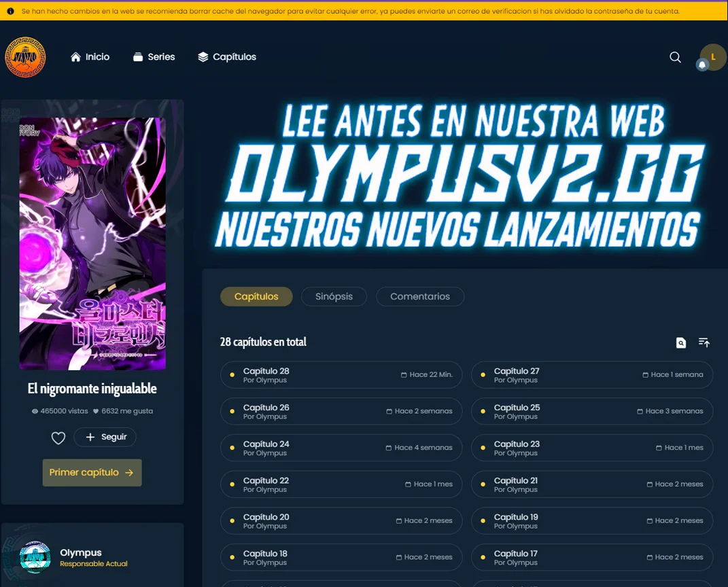Click the notification bell icon

point(702,65)
